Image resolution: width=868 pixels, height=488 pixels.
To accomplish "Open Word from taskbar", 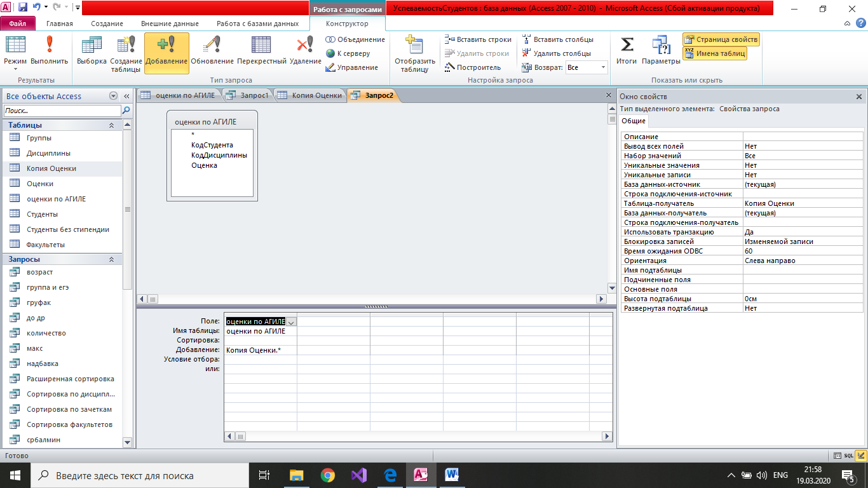I will click(452, 475).
